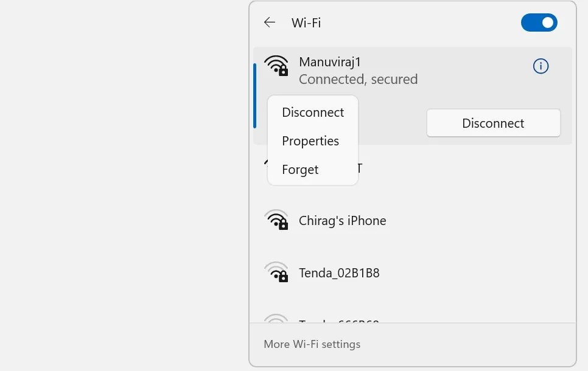The width and height of the screenshot is (588, 371).
Task: Select the Tenda_02B1B8 network
Action: (x=339, y=272)
